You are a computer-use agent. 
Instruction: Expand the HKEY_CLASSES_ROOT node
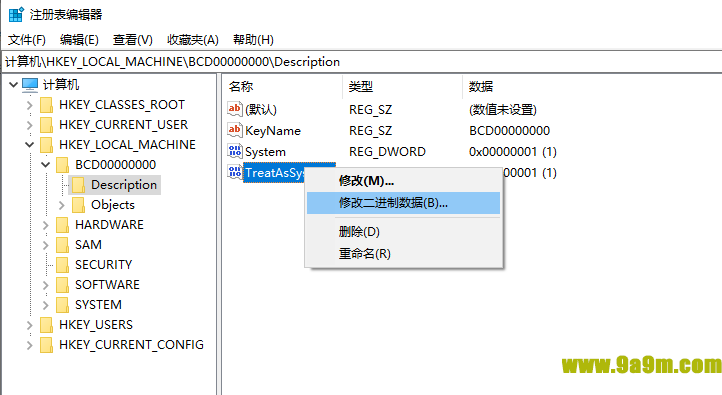pyautogui.click(x=29, y=105)
